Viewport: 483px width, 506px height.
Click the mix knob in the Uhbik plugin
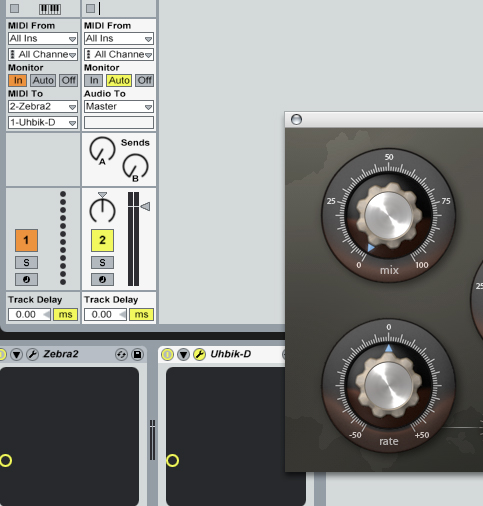click(388, 215)
